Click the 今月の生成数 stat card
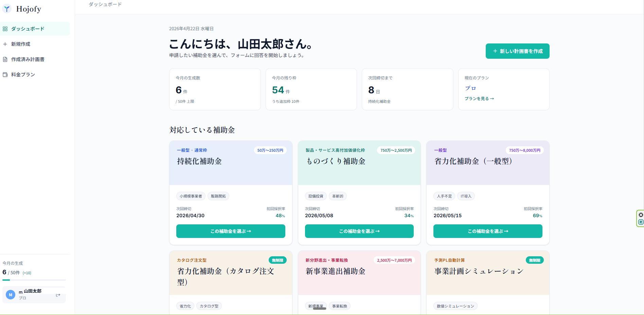The height and width of the screenshot is (315, 644). tap(215, 89)
